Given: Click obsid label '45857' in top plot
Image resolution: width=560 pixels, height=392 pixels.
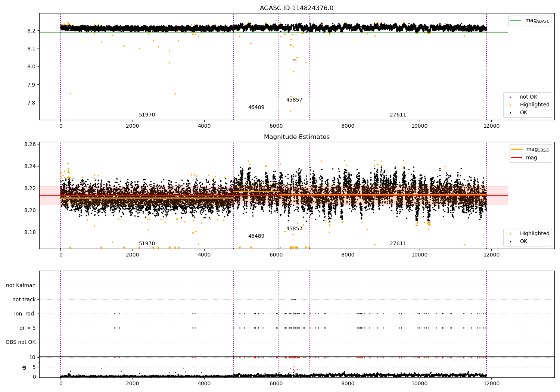Looking at the screenshot, I should (x=294, y=100).
